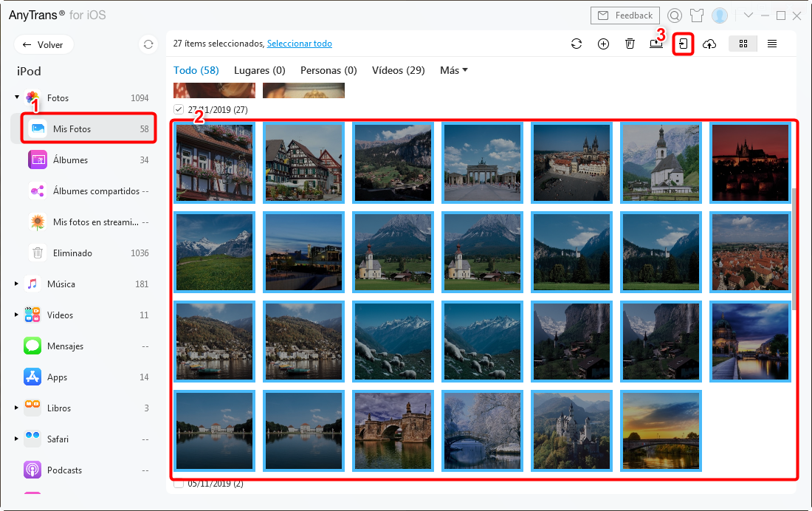The height and width of the screenshot is (511, 812).
Task: Select the Brandenburg Gate photo thumbnail
Action: (482, 162)
